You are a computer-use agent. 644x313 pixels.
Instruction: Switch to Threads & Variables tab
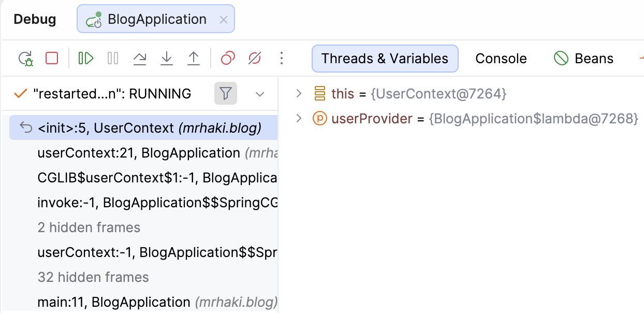point(385,58)
